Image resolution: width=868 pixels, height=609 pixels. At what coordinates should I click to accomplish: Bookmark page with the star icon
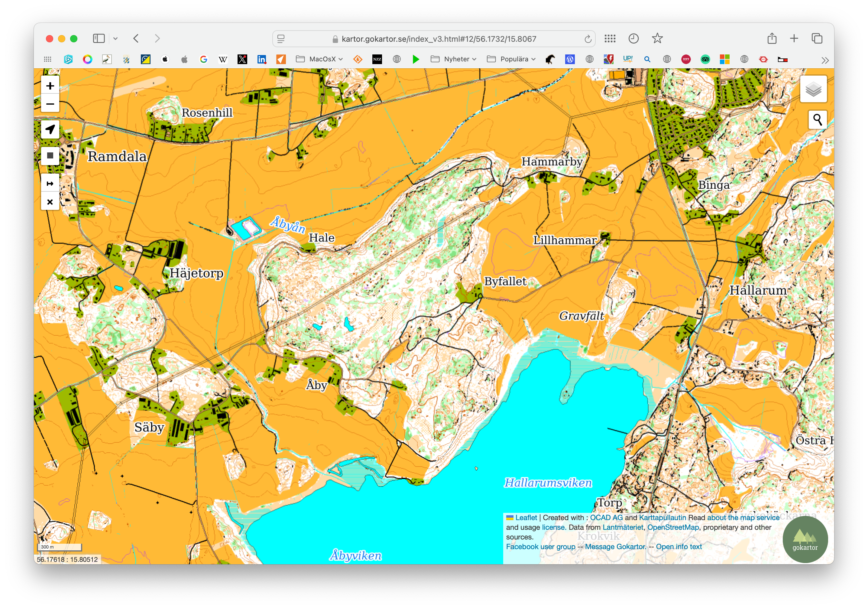tap(657, 39)
